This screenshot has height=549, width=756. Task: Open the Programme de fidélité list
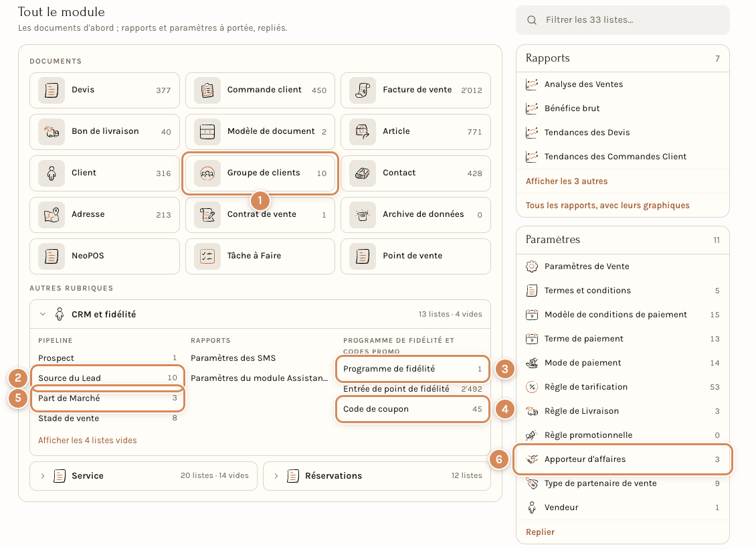point(412,369)
